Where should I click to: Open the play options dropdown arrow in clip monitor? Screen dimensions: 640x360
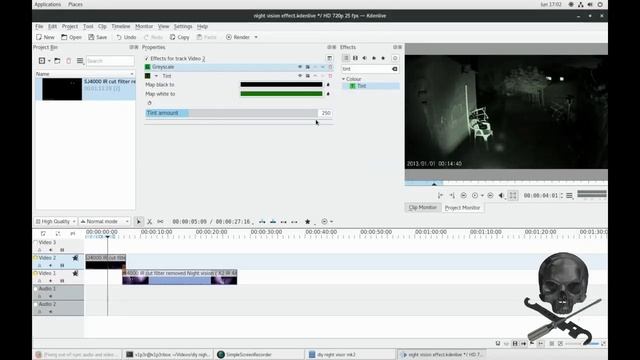coord(482,196)
